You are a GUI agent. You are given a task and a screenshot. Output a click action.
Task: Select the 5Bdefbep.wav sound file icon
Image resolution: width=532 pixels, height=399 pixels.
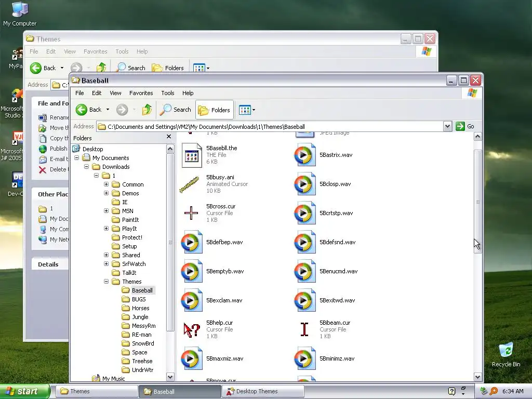191,242
